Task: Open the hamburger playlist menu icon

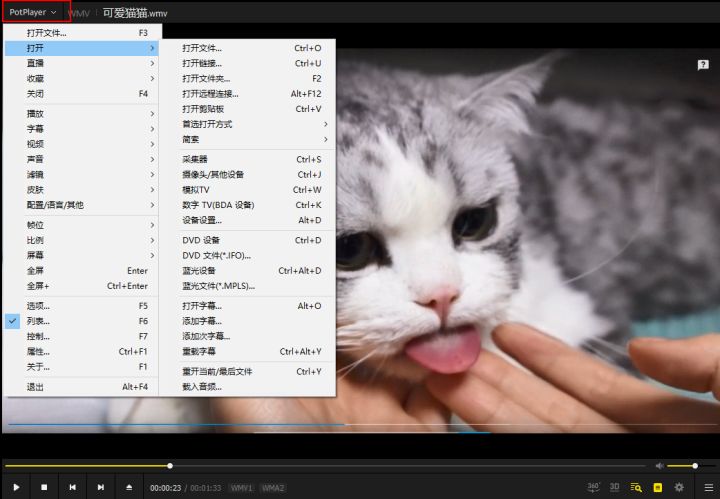Action: click(x=709, y=487)
